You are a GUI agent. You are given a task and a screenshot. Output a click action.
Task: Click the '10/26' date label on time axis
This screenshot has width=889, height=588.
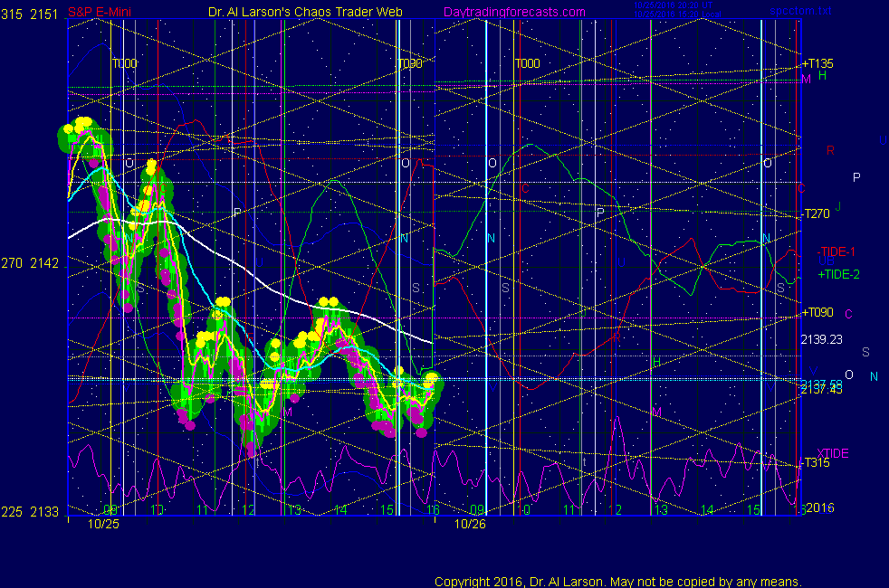pyautogui.click(x=470, y=524)
